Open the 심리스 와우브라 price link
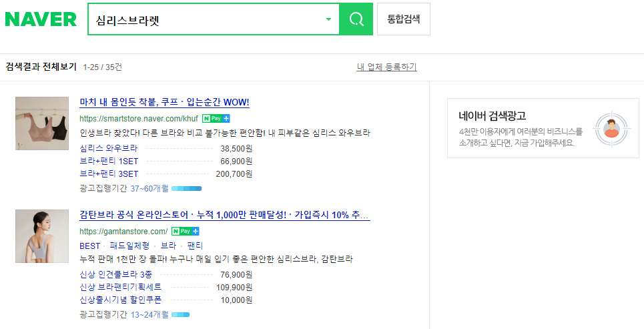The width and height of the screenshot is (644, 329). (x=108, y=148)
